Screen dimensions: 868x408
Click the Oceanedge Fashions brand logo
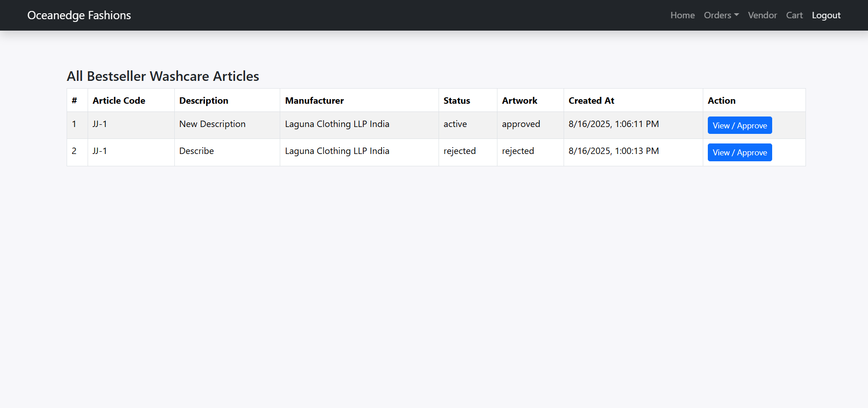tap(79, 15)
